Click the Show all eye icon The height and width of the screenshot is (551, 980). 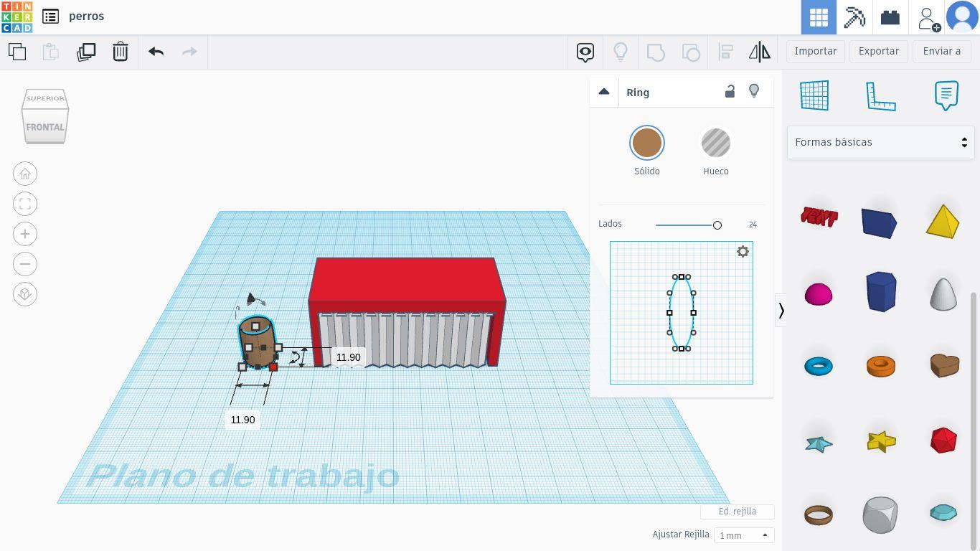click(x=585, y=52)
